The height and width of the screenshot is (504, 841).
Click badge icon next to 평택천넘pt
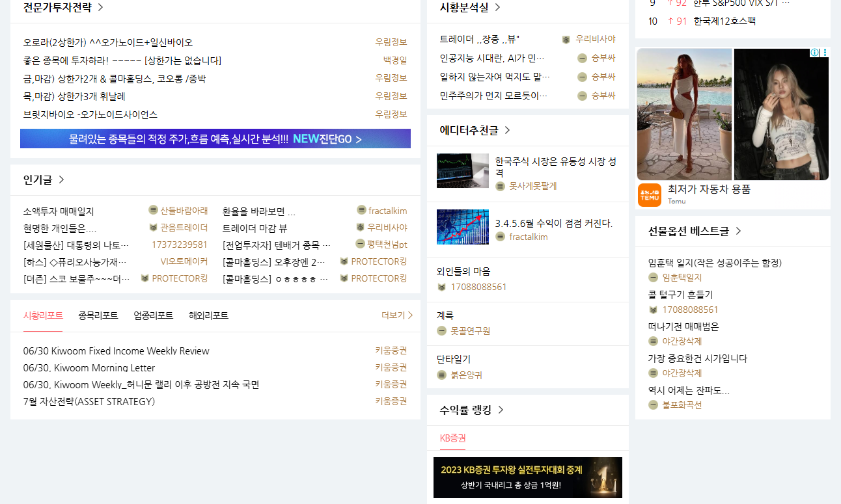[x=360, y=244]
